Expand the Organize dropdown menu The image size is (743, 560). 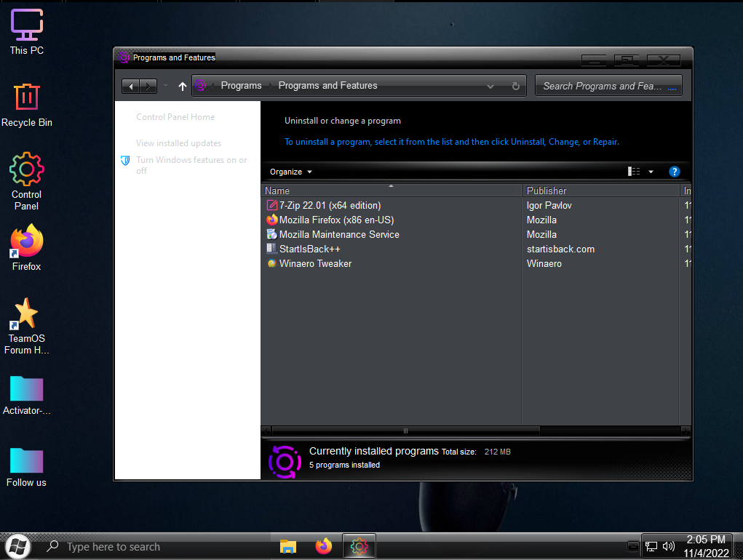290,172
